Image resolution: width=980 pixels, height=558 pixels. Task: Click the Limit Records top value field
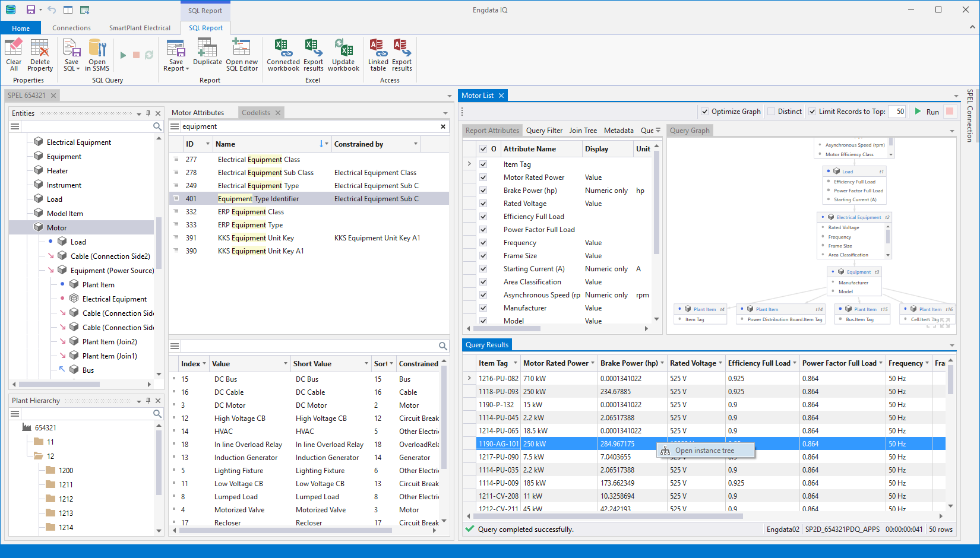897,112
